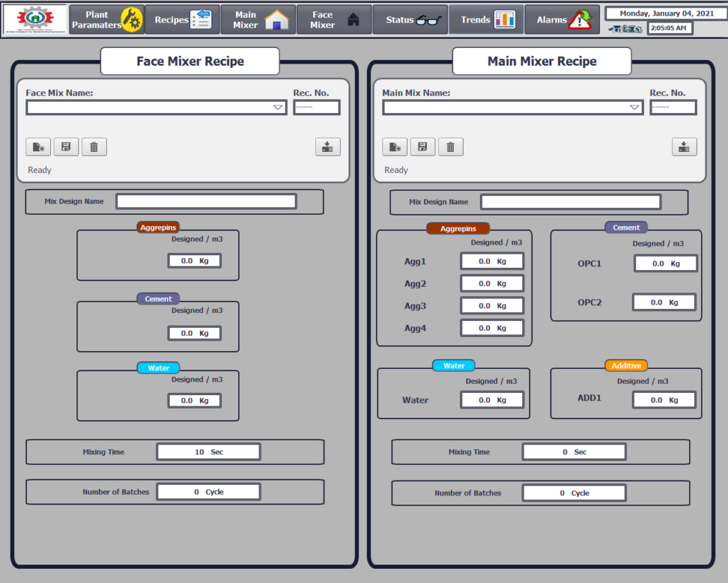Viewport: 728px width, 583px height.
Task: Select the Agg1 weight field
Action: pos(492,261)
